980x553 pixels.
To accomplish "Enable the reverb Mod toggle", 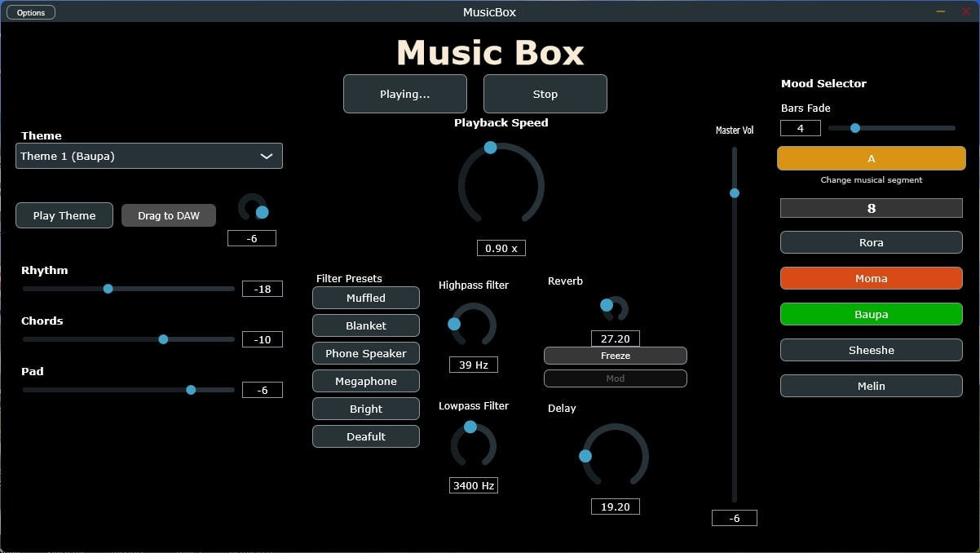I will (x=616, y=378).
